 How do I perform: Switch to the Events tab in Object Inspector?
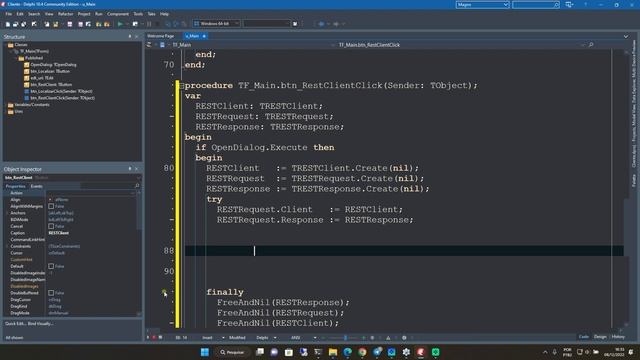coord(36,186)
